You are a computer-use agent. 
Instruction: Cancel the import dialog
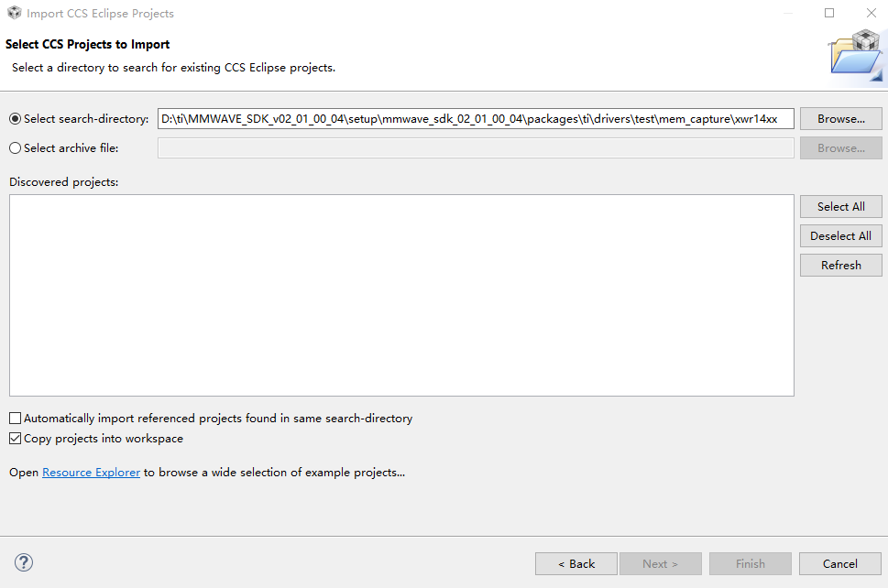pyautogui.click(x=839, y=563)
